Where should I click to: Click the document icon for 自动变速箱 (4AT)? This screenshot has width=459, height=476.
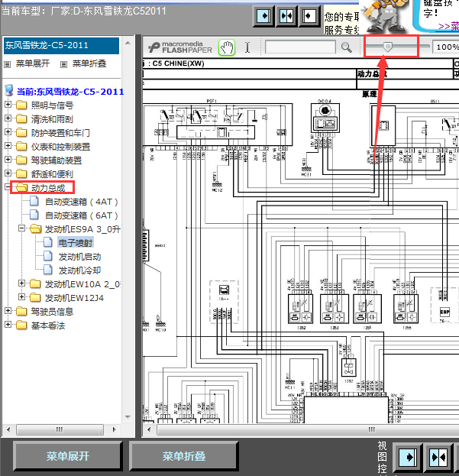pyautogui.click(x=34, y=201)
